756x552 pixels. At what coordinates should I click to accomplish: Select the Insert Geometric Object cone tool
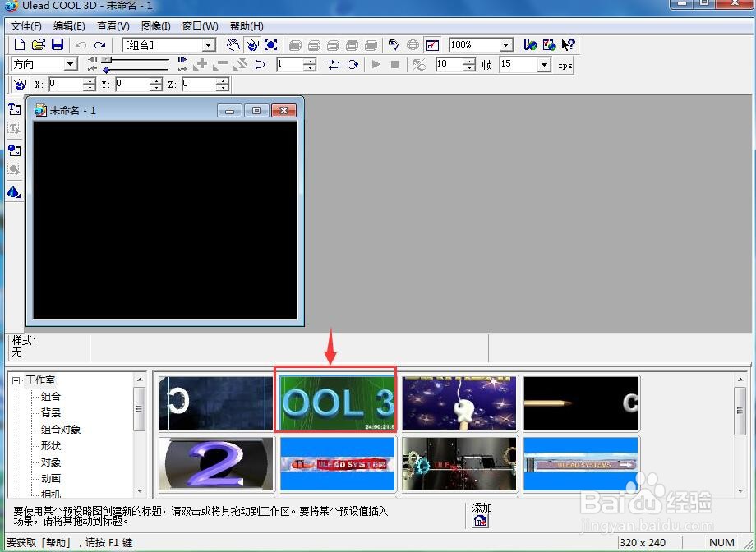tap(15, 192)
